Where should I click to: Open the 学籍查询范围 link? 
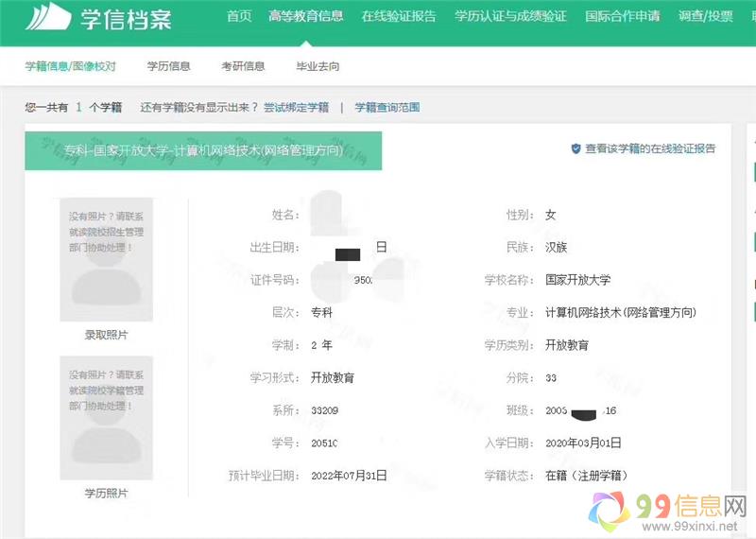(x=387, y=108)
